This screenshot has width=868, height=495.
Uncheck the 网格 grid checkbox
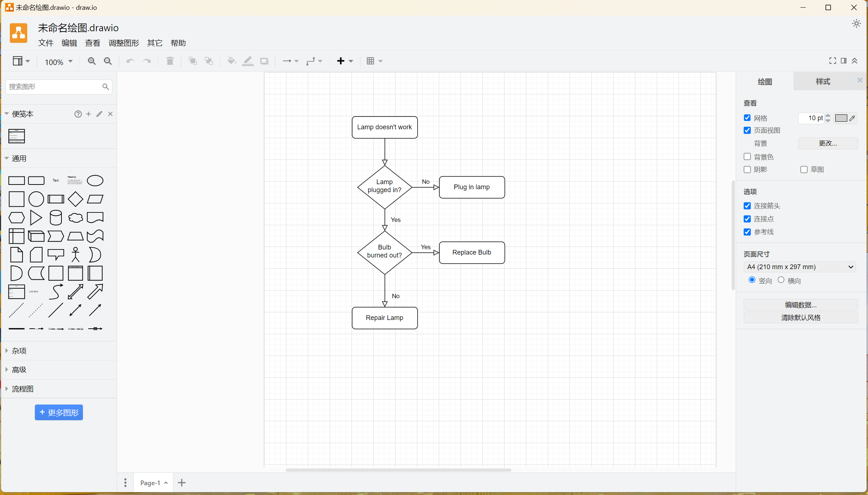click(747, 118)
